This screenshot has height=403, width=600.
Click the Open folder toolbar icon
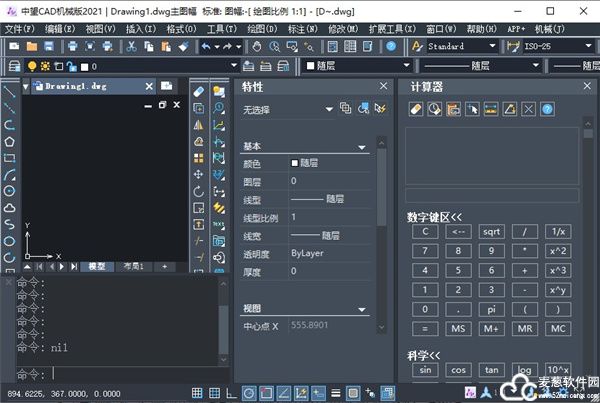[32, 47]
